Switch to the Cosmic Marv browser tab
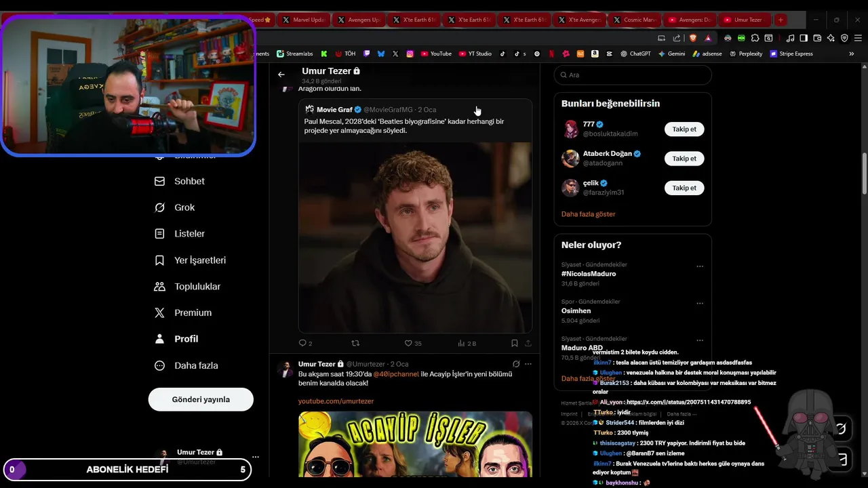 click(x=633, y=20)
